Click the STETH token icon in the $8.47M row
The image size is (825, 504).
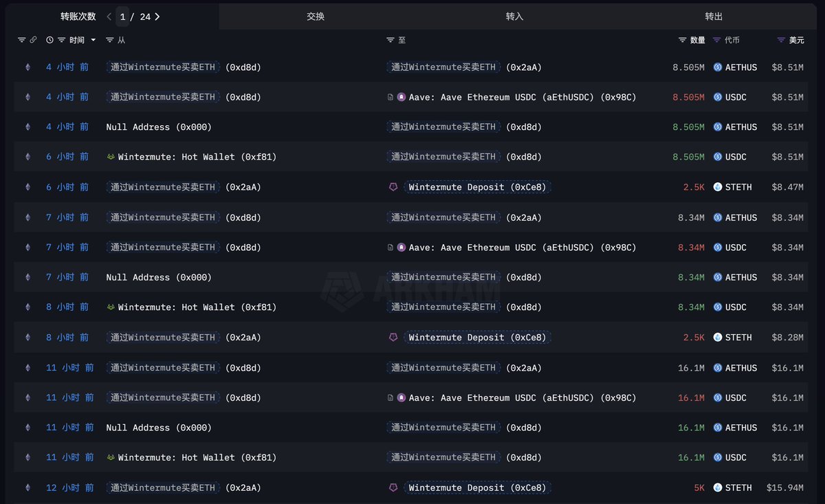point(718,187)
